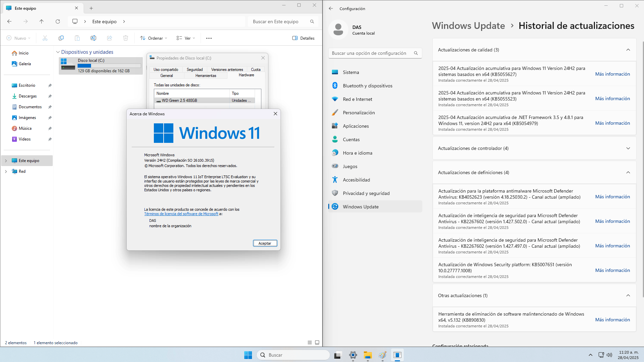The height and width of the screenshot is (362, 644).
Task: Open File Explorer from the taskbar
Action: (368, 355)
